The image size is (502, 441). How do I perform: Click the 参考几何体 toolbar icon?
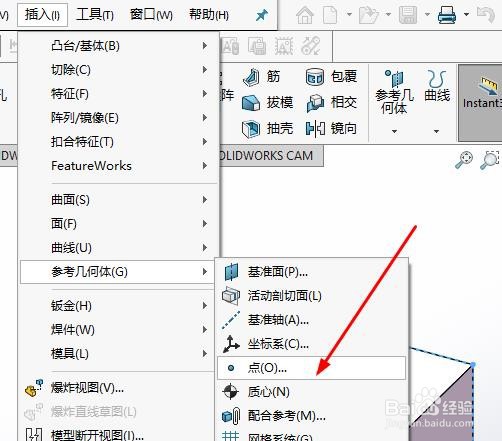pos(394,79)
